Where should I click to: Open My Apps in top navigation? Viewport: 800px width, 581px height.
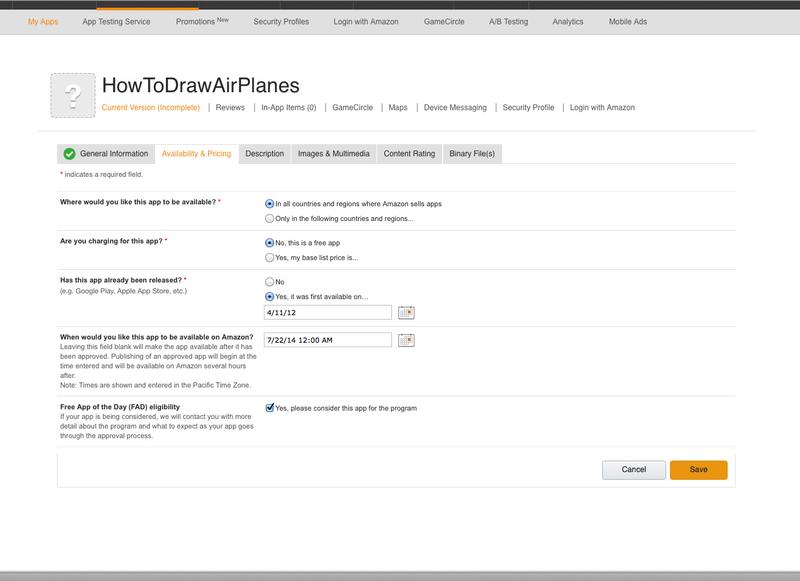click(x=43, y=21)
